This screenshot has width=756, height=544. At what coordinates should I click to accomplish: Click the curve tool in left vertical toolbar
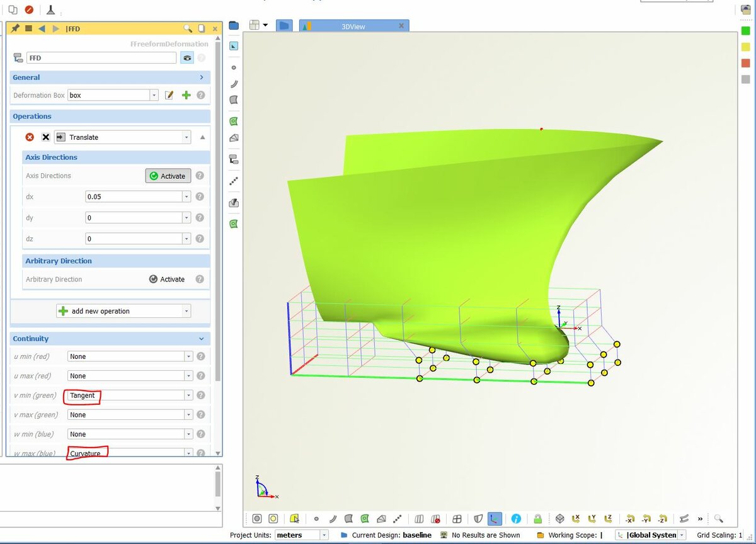coord(234,84)
